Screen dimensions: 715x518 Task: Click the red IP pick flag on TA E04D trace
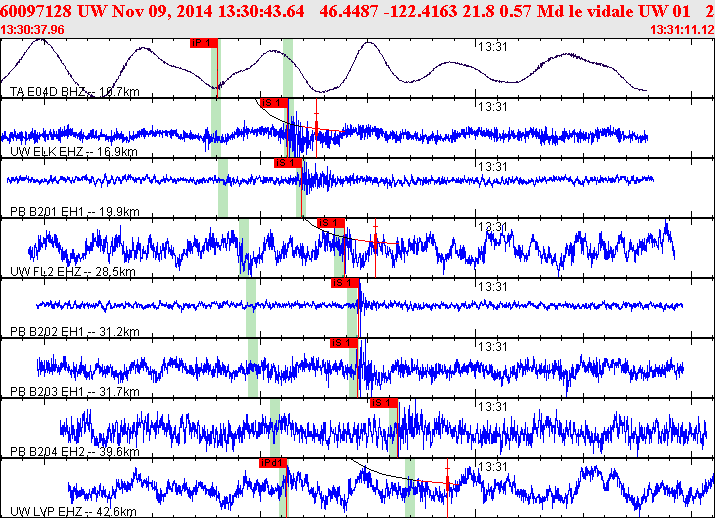tap(203, 43)
